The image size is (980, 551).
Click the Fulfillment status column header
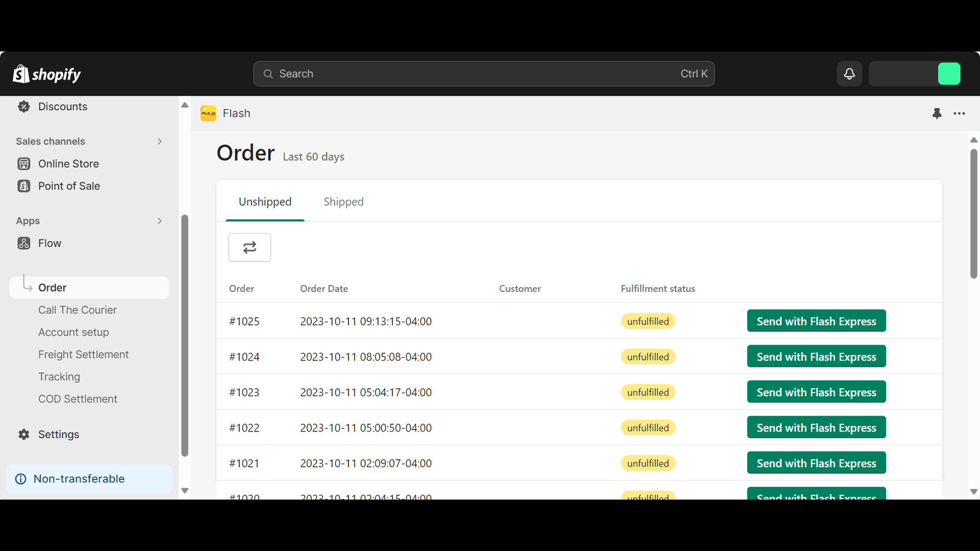pyautogui.click(x=658, y=288)
